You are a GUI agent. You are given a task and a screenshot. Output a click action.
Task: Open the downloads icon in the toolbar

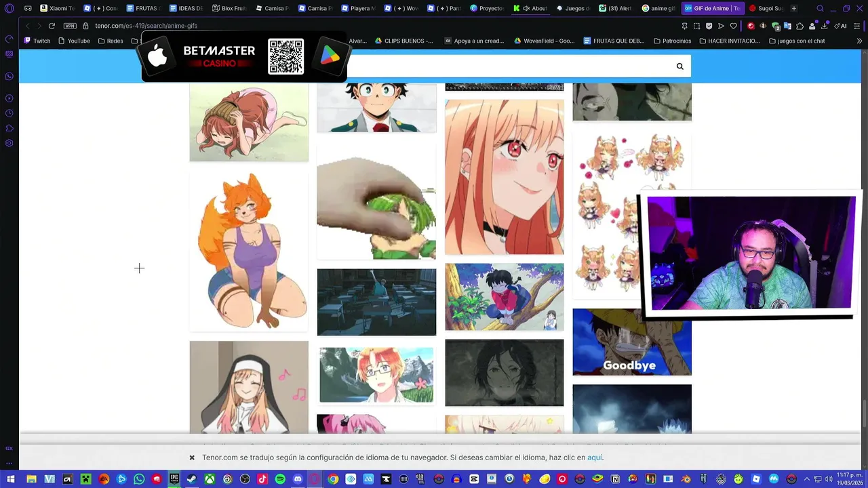tap(824, 26)
